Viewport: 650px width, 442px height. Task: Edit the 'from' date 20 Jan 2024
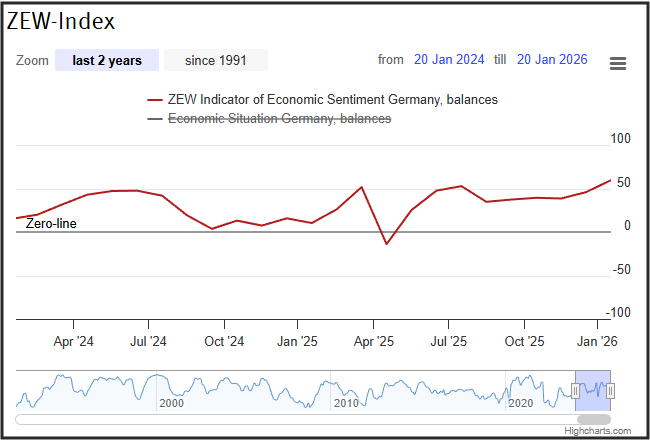pyautogui.click(x=449, y=61)
